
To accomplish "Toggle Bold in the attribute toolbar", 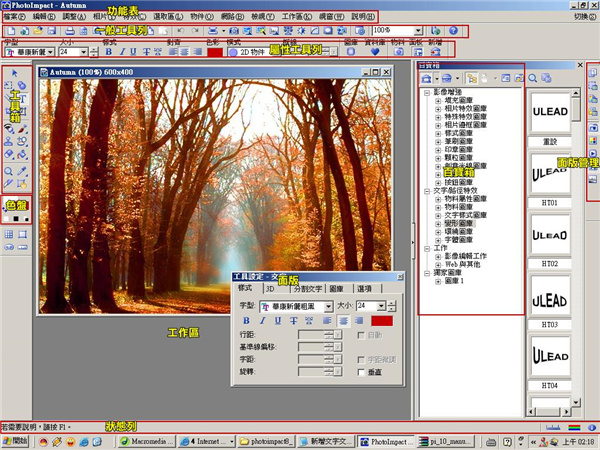I will point(109,52).
